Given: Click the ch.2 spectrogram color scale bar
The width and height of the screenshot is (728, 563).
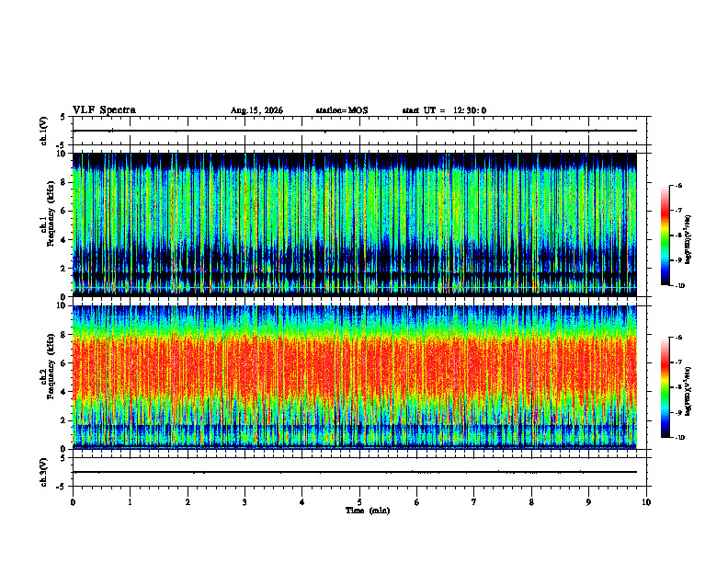Looking at the screenshot, I should pos(665,387).
